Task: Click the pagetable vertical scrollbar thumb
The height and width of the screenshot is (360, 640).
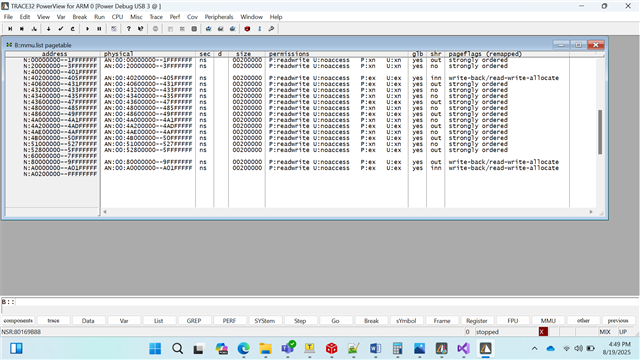Action: point(600,132)
